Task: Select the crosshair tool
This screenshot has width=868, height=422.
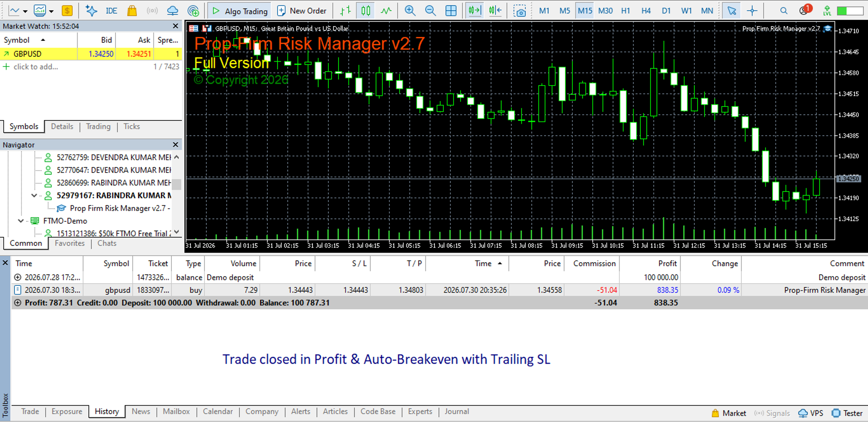Action: click(x=752, y=11)
